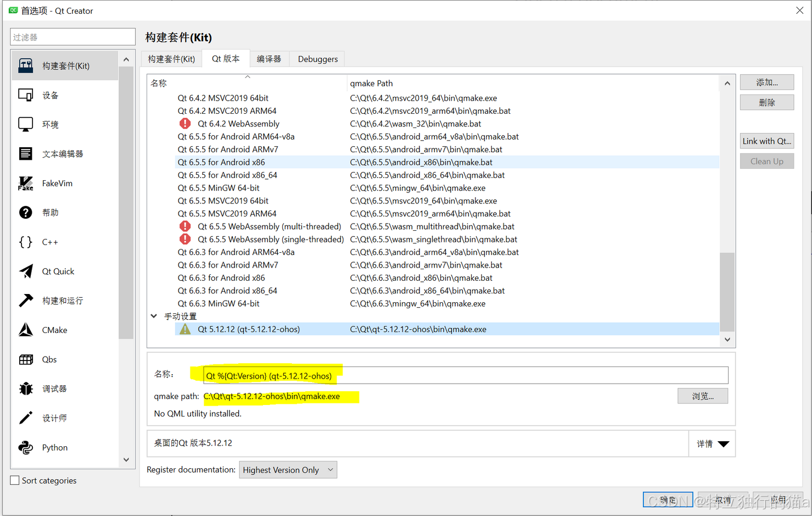This screenshot has width=812, height=516.
Task: Open the Kit category icon in sidebar
Action: 26,65
